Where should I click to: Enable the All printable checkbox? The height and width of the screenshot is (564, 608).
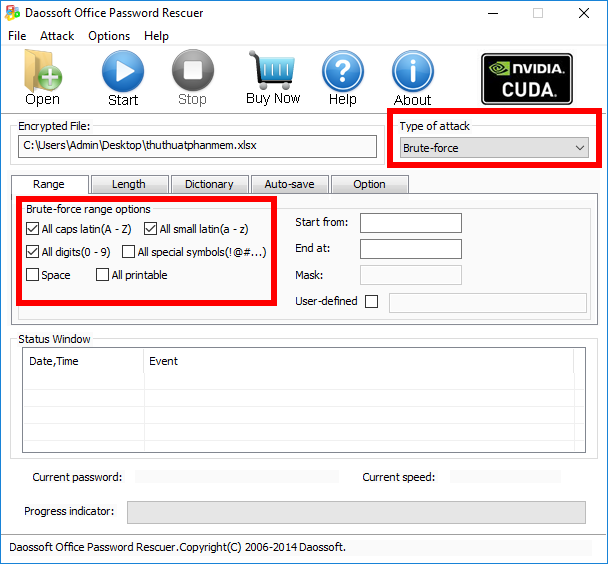click(102, 275)
